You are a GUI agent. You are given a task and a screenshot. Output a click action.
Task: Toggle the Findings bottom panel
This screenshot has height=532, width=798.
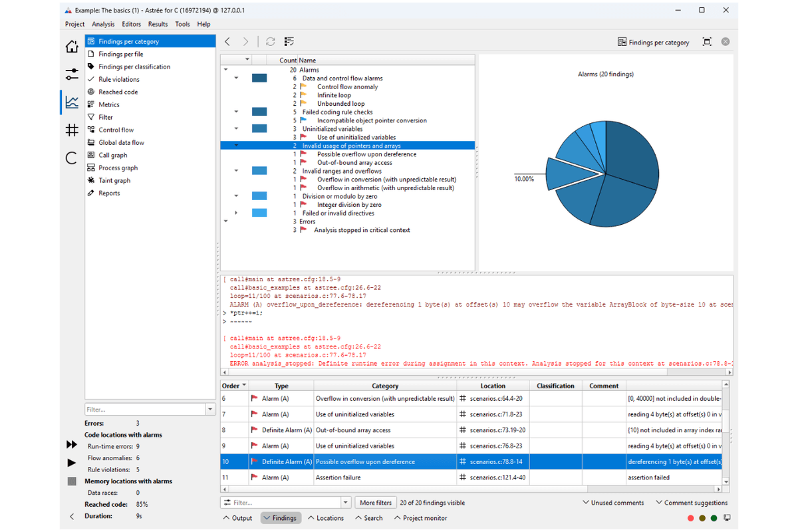pos(279,518)
